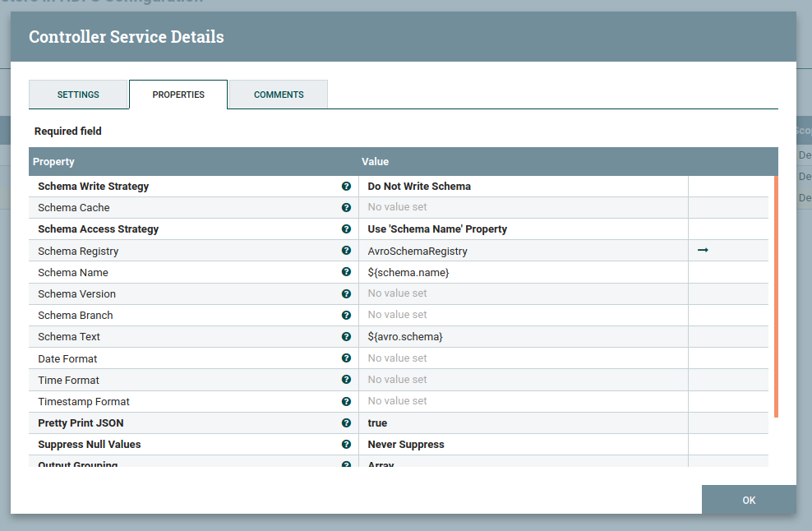Go to AvroSchemaRegistry service via arrow icon

[x=703, y=251]
